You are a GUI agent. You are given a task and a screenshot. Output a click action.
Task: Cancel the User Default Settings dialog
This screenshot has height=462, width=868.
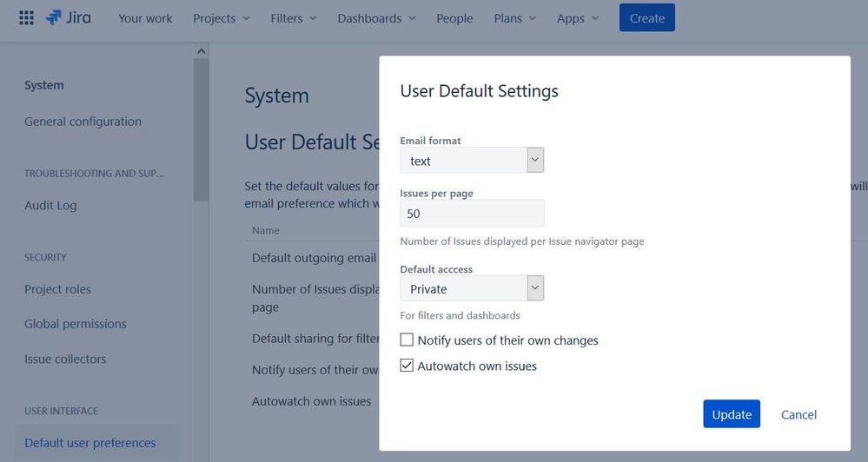[798, 414]
